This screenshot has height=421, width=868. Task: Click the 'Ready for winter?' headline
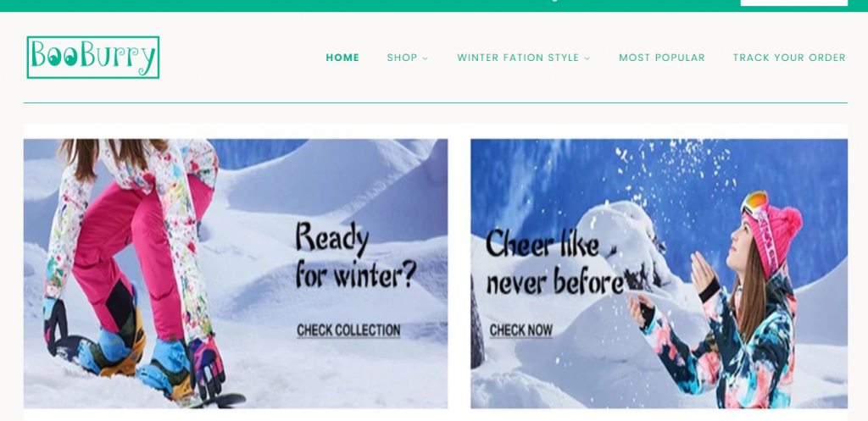pos(355,255)
